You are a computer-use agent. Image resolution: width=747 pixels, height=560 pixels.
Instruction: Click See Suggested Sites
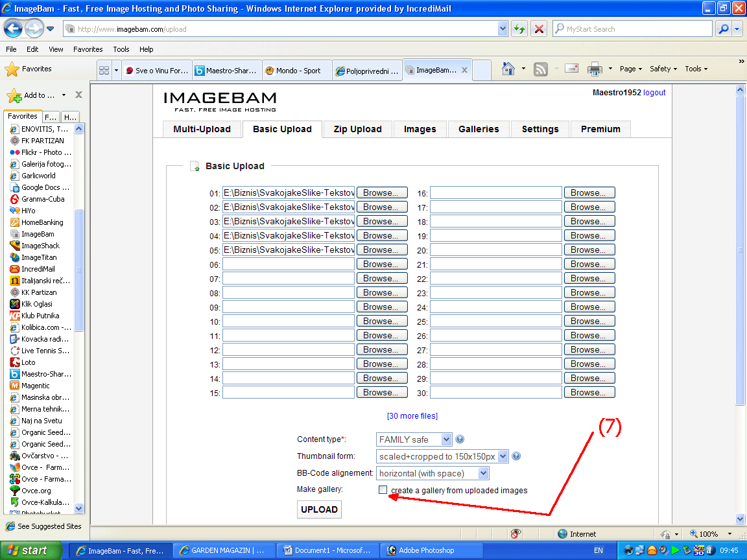43,526
